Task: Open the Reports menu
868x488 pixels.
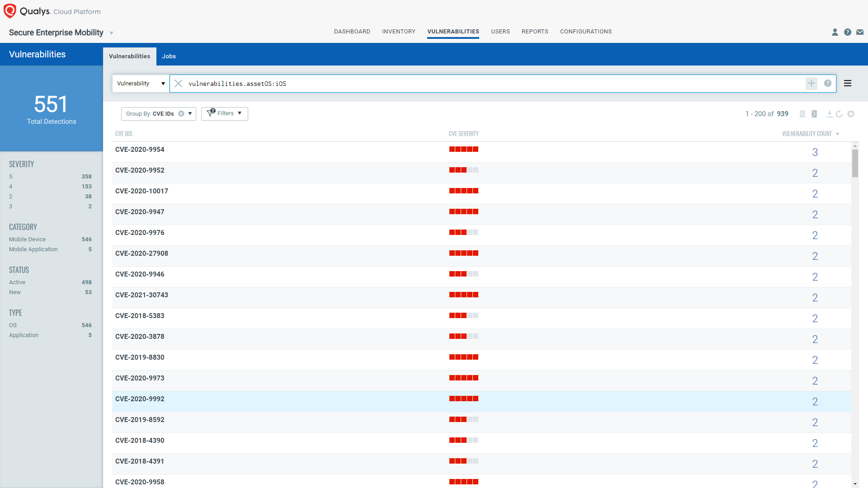Action: coord(535,32)
